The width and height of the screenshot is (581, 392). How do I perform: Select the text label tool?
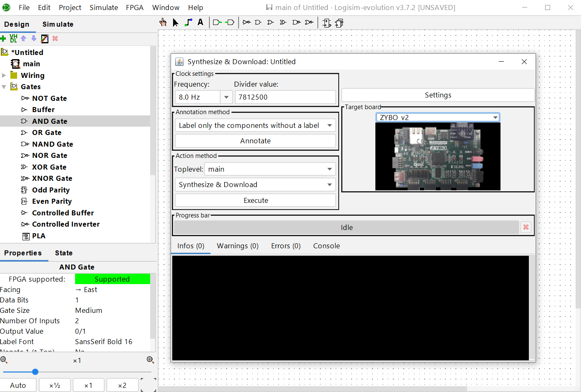click(201, 22)
